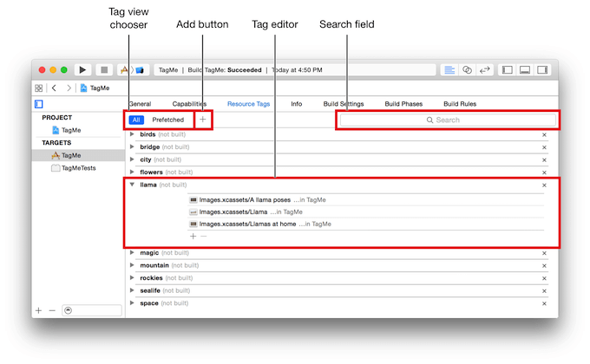Click the add tag plus button
The width and height of the screenshot is (590, 364).
pos(203,120)
